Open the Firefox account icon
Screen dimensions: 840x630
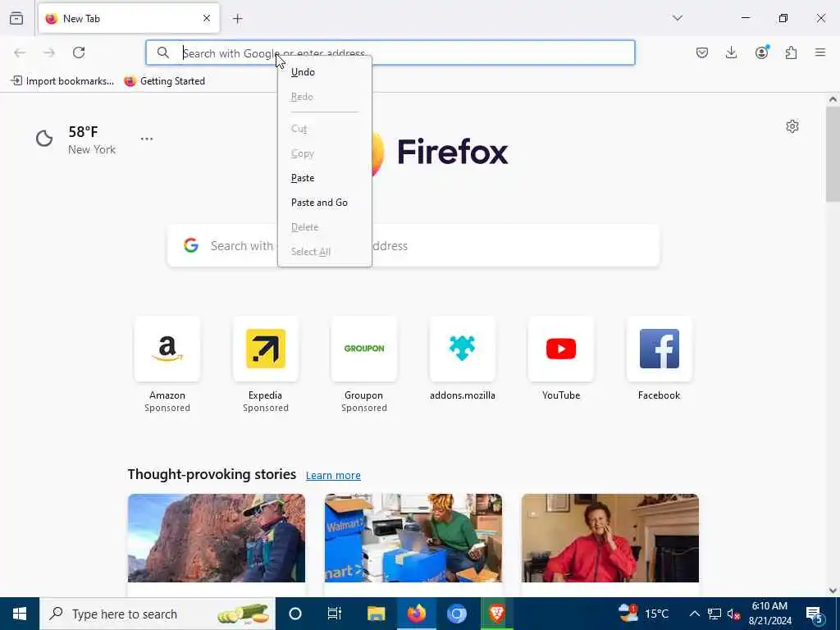761,52
